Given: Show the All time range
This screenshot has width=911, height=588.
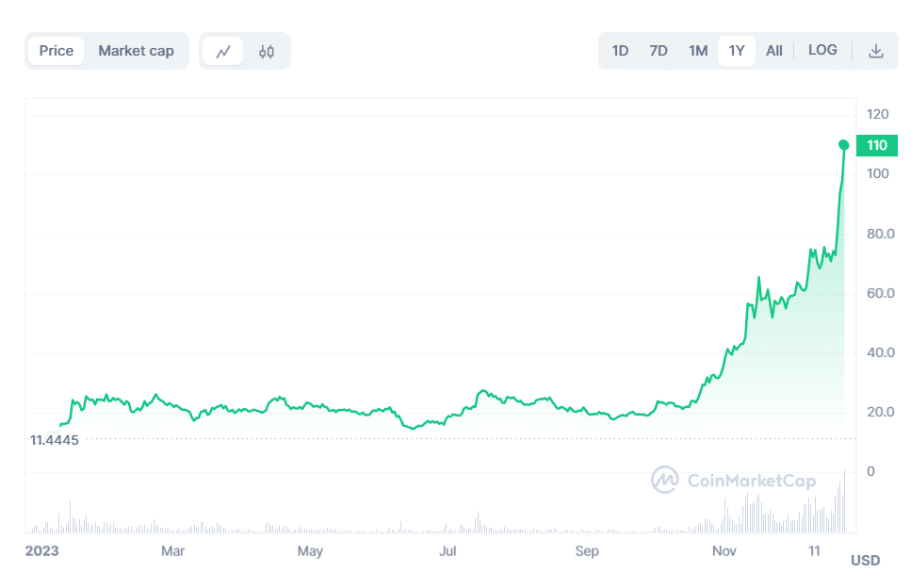Looking at the screenshot, I should point(774,51).
